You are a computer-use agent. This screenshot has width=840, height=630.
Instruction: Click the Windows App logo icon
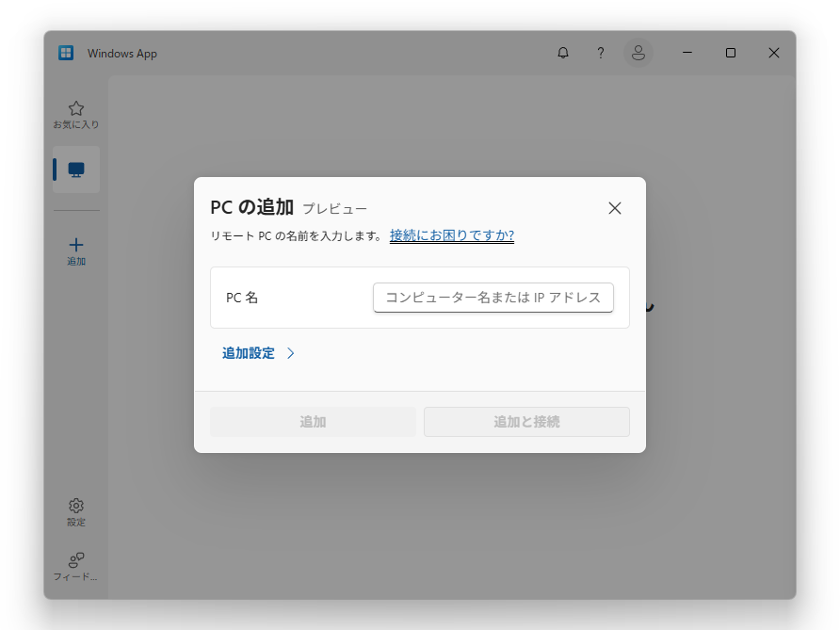[66, 53]
